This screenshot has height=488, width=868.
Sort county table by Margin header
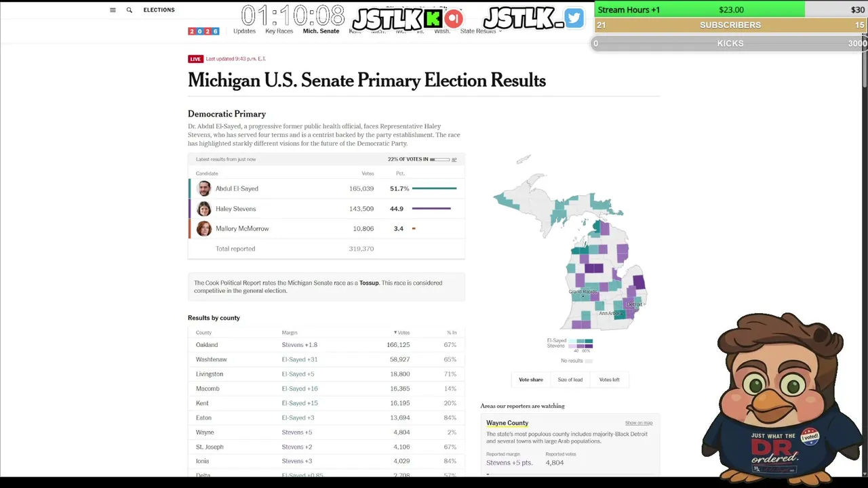click(290, 333)
